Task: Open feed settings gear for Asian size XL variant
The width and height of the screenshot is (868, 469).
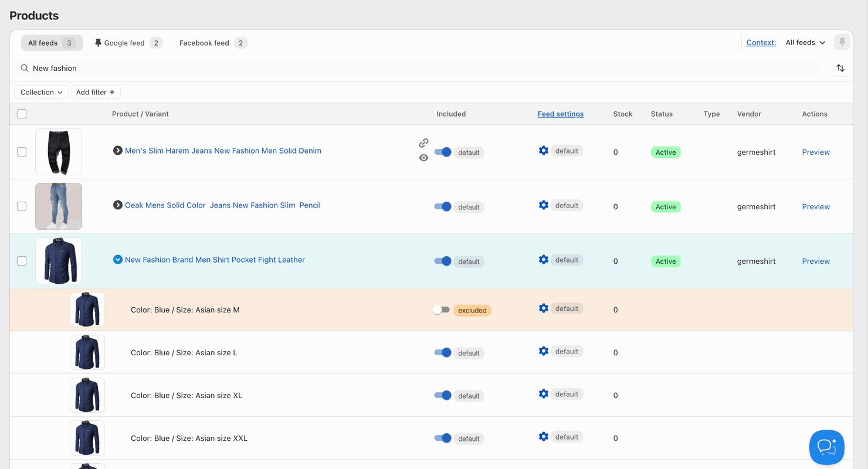Action: coord(544,394)
